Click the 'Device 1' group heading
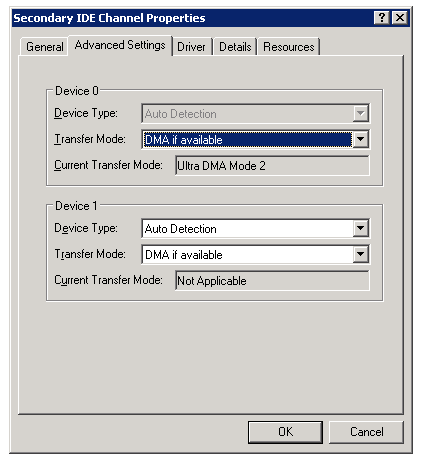The height and width of the screenshot is (464, 426). [x=76, y=206]
